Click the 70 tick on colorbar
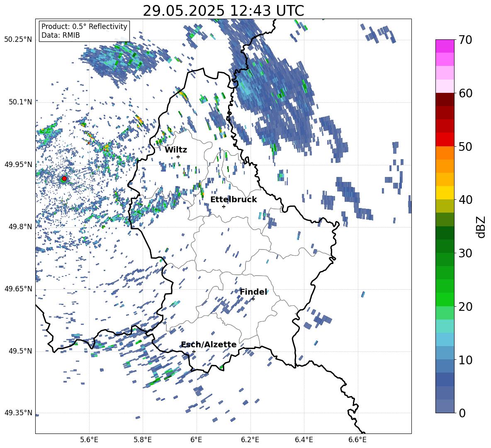491x448 pixels. click(x=465, y=40)
